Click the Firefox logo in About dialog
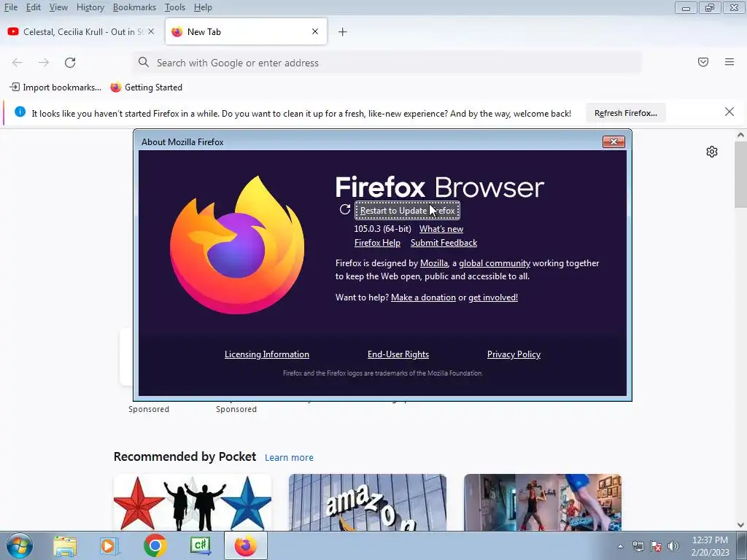The image size is (747, 560). tap(237, 245)
